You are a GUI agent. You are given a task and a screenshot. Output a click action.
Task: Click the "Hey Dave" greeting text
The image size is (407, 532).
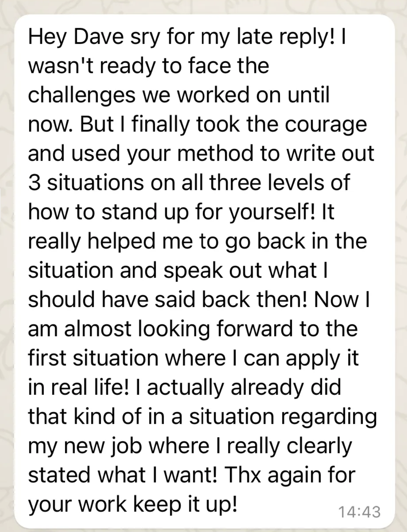tap(76, 36)
